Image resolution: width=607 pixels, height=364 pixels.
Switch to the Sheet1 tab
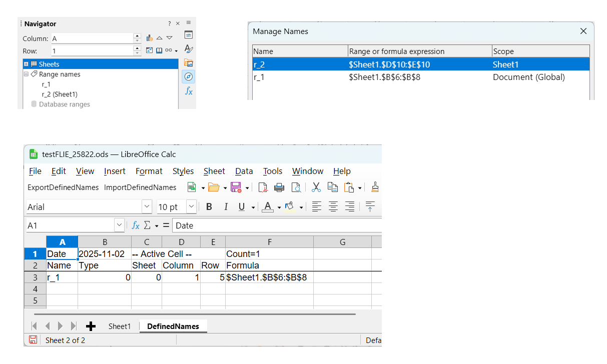119,326
